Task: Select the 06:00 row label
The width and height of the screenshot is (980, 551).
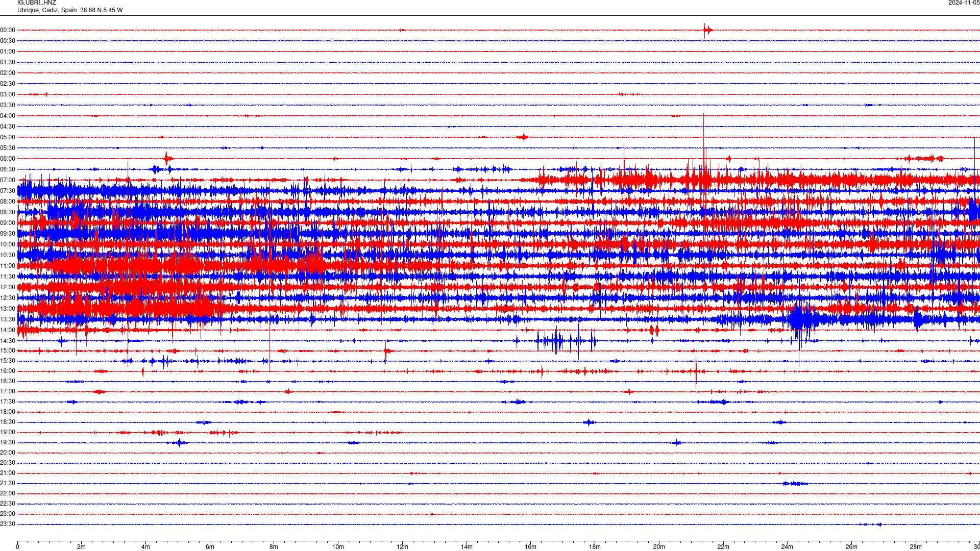Action: coord(8,159)
